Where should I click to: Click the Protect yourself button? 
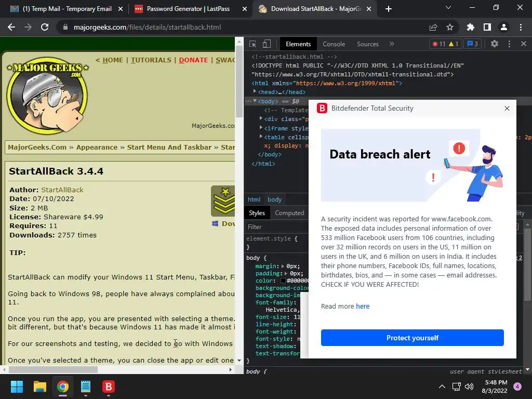pos(412,338)
